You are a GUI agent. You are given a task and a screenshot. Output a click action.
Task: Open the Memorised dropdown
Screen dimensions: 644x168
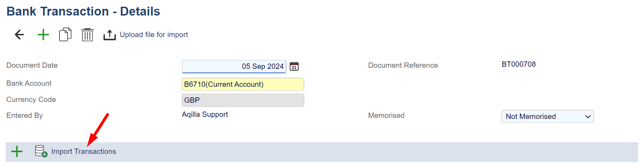(x=547, y=116)
